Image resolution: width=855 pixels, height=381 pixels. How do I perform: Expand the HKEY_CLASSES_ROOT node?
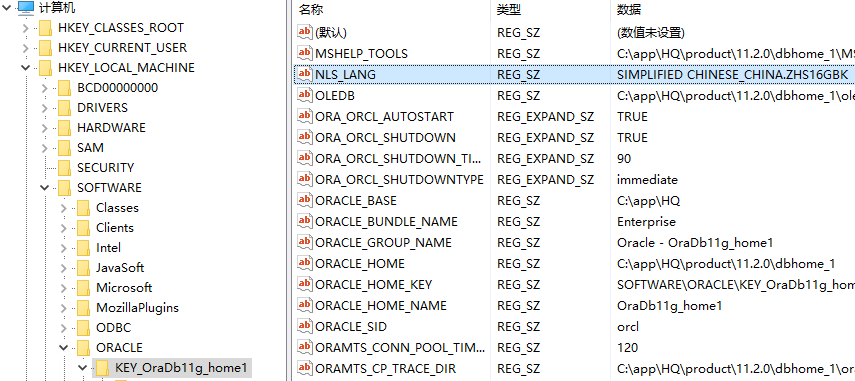click(26, 28)
